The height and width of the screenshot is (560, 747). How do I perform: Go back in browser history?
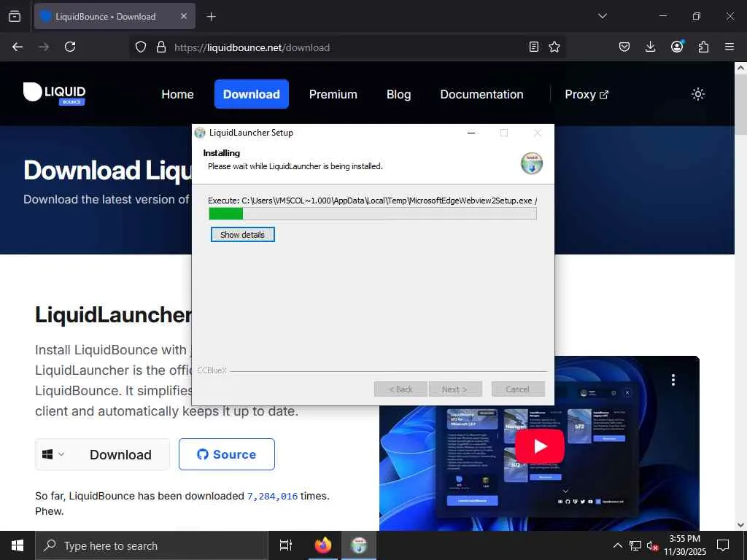18,47
